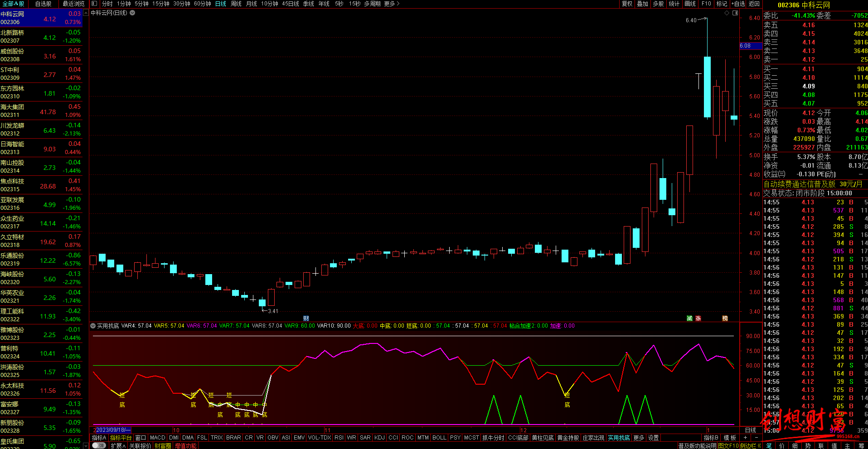This screenshot has width=868, height=449.
Task: Add the stock via +自选
Action: click(x=738, y=4)
